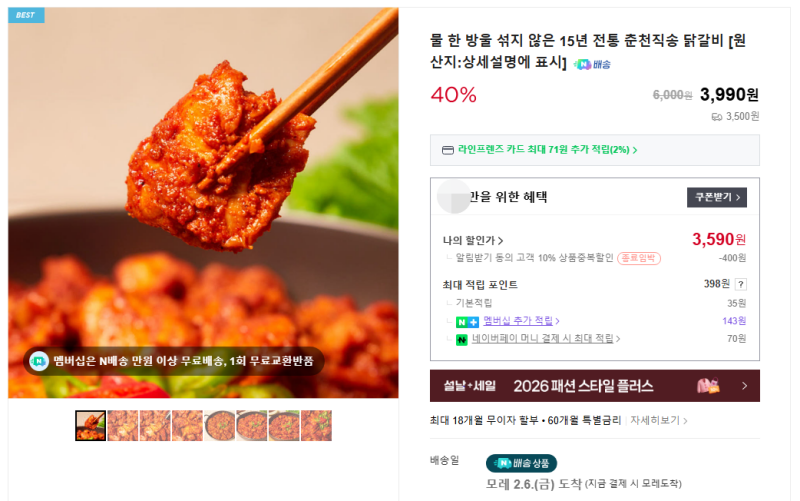The height and width of the screenshot is (501, 800).
Task: Expand 자세히보기 installment details
Action: [659, 420]
